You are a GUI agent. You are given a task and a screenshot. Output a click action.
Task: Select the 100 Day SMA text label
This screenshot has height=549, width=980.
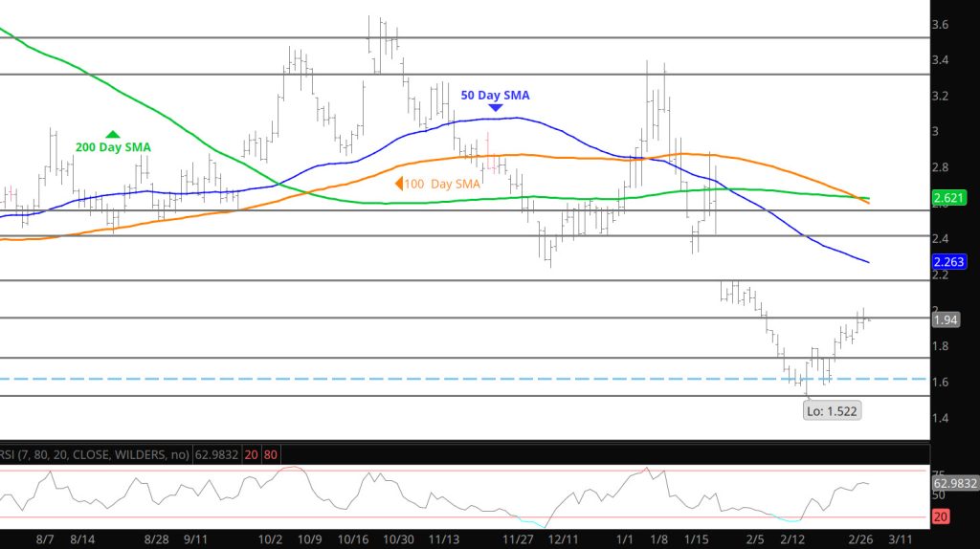[x=442, y=184]
